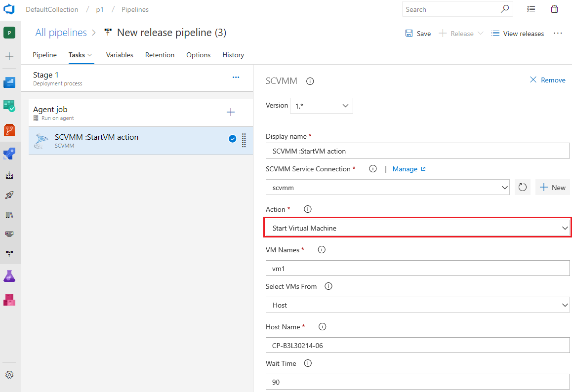Open Deployment groups icon in sidebar
572x392 pixels.
click(x=9, y=253)
